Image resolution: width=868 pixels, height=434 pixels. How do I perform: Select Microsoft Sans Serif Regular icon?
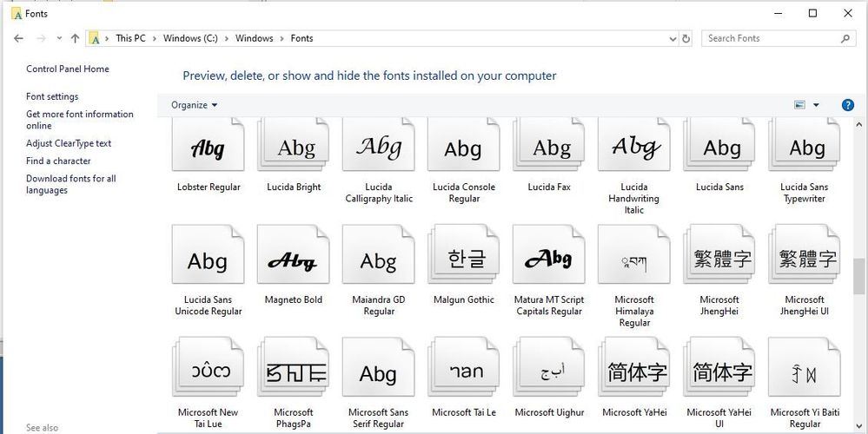[x=379, y=367]
